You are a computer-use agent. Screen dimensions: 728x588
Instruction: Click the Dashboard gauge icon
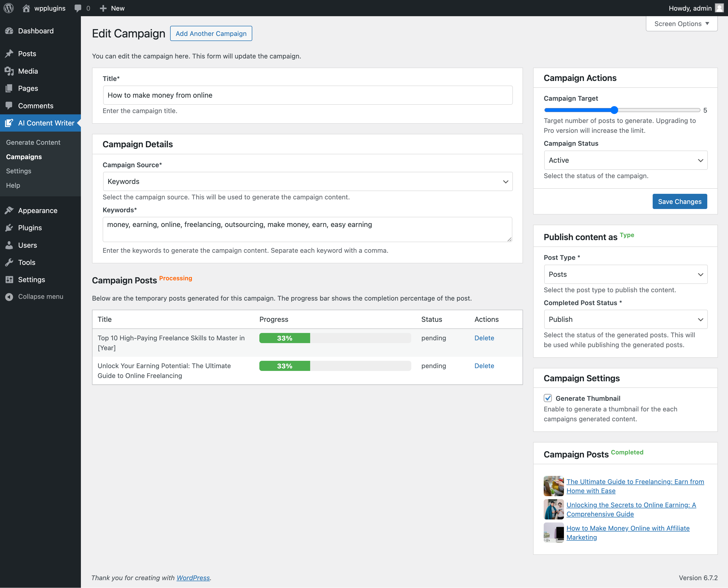click(x=9, y=31)
